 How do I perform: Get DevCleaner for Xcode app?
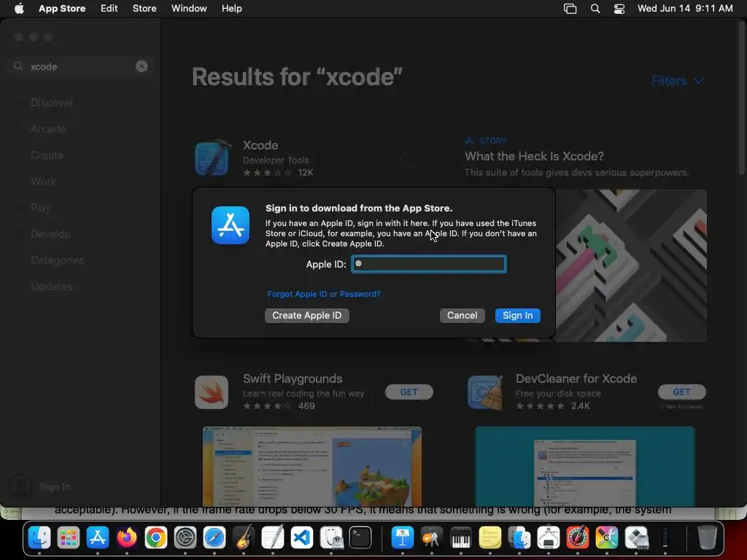(x=682, y=392)
